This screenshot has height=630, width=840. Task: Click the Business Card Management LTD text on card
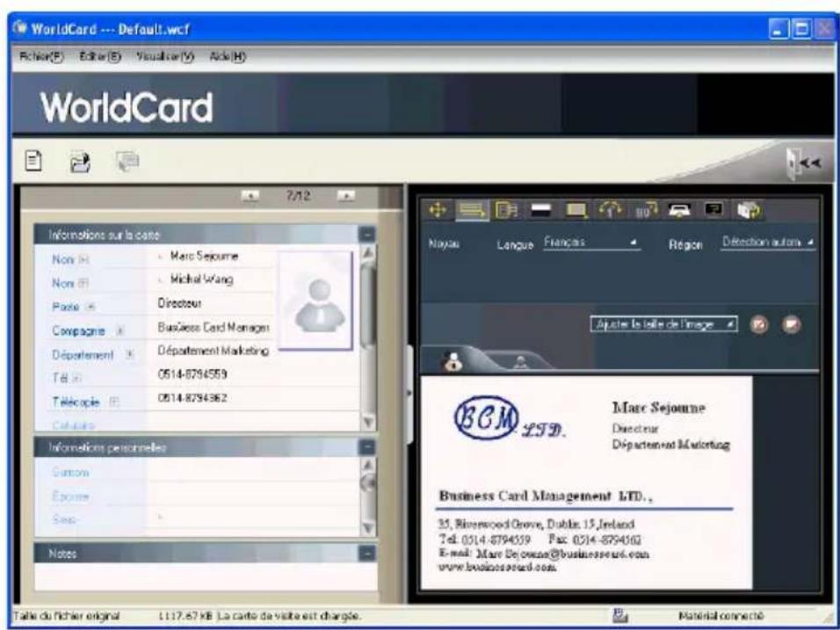[546, 496]
